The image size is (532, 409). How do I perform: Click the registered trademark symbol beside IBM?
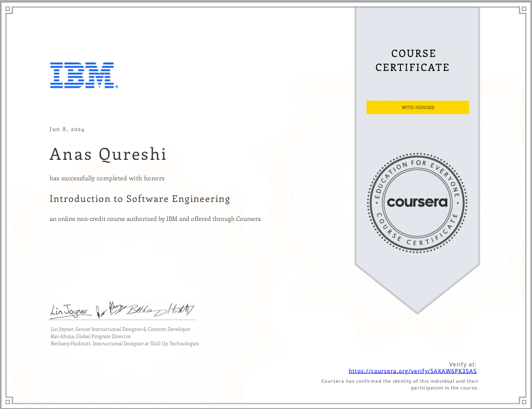(x=117, y=86)
